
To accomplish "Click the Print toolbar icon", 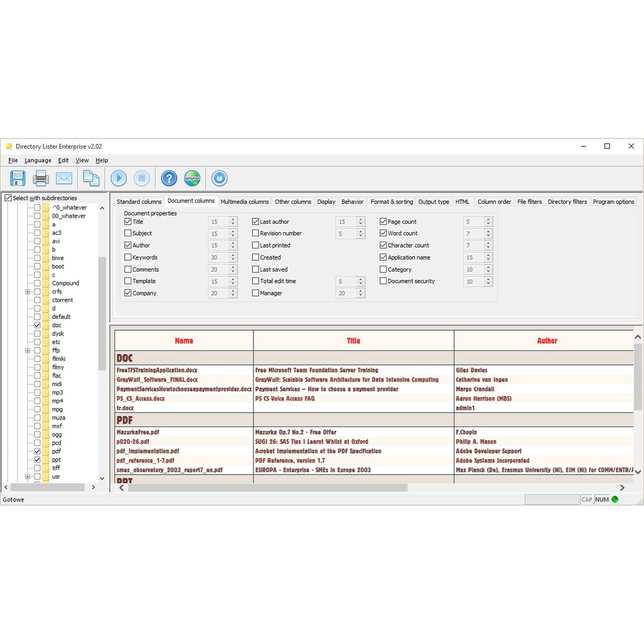I will point(41,178).
